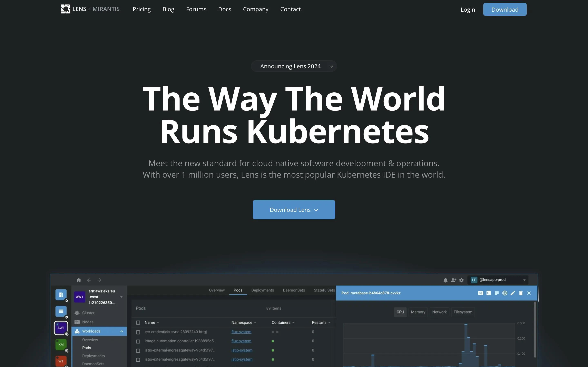Delete pod using the trash icon
588x367 pixels.
521,293
